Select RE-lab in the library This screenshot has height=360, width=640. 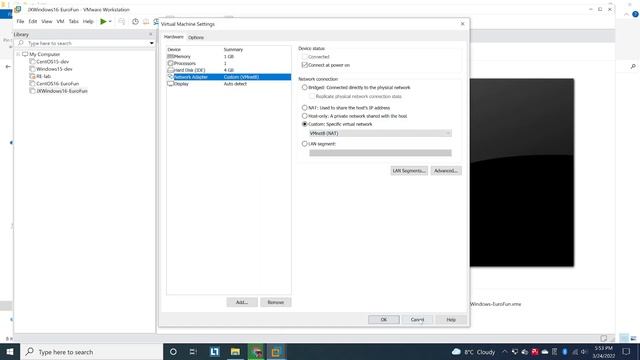(x=43, y=76)
